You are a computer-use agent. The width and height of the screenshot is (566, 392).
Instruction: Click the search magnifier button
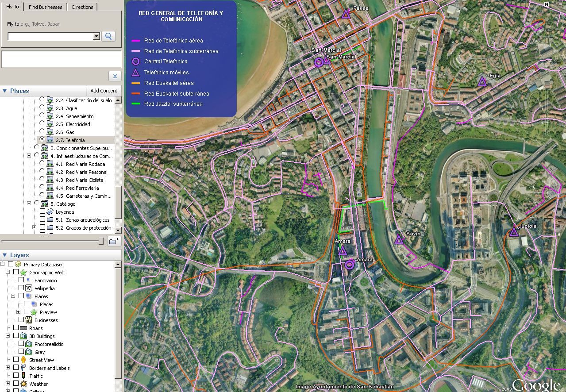pyautogui.click(x=108, y=36)
